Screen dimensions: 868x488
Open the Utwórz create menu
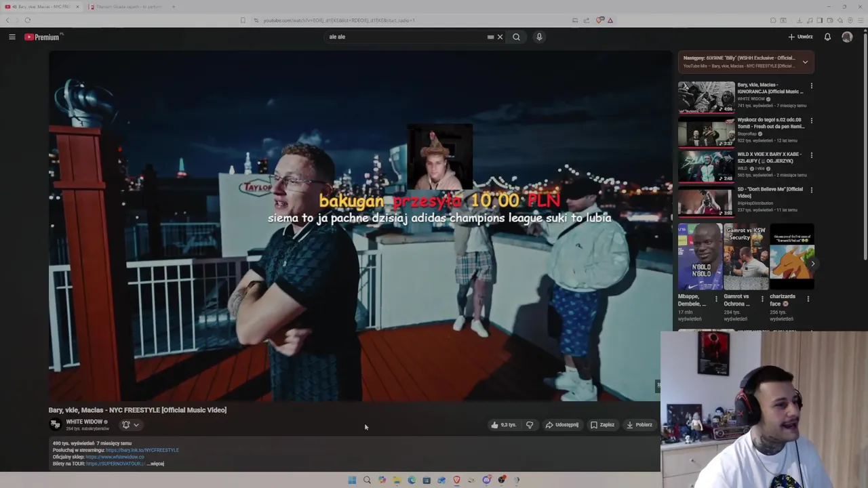point(800,37)
